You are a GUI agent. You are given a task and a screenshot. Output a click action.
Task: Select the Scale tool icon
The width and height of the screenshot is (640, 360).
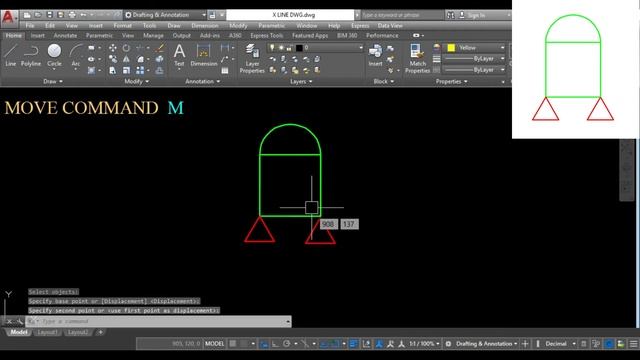point(126,70)
